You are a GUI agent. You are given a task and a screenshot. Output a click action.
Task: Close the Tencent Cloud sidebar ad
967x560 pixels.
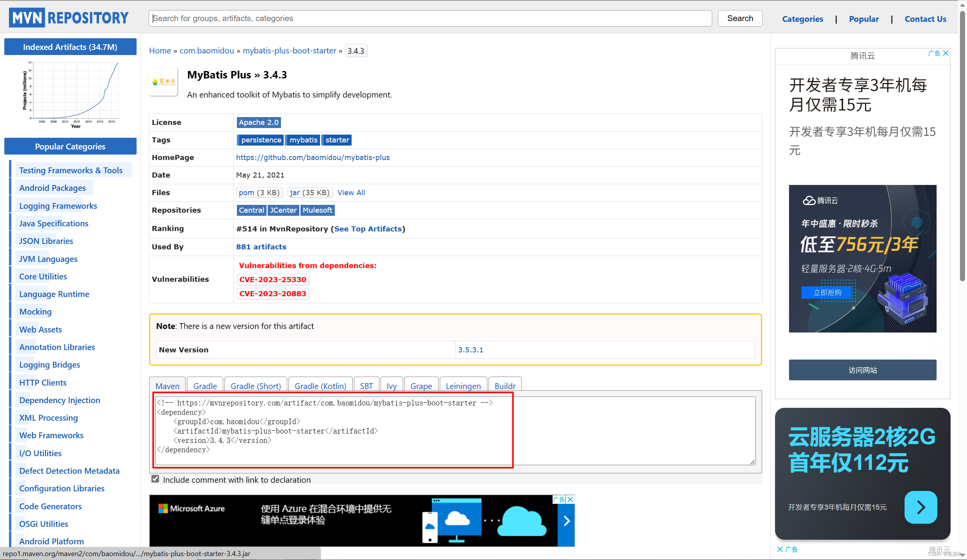pyautogui.click(x=946, y=53)
